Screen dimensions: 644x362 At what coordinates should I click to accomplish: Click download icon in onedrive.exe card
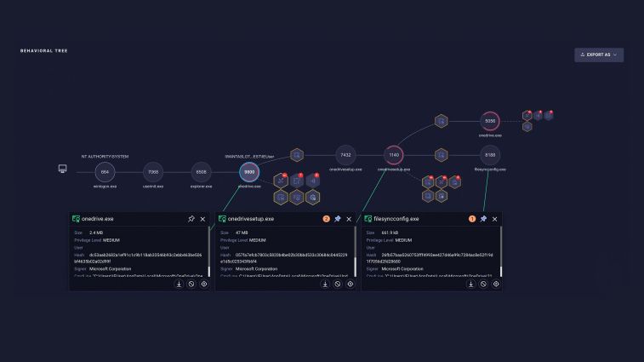179,284
